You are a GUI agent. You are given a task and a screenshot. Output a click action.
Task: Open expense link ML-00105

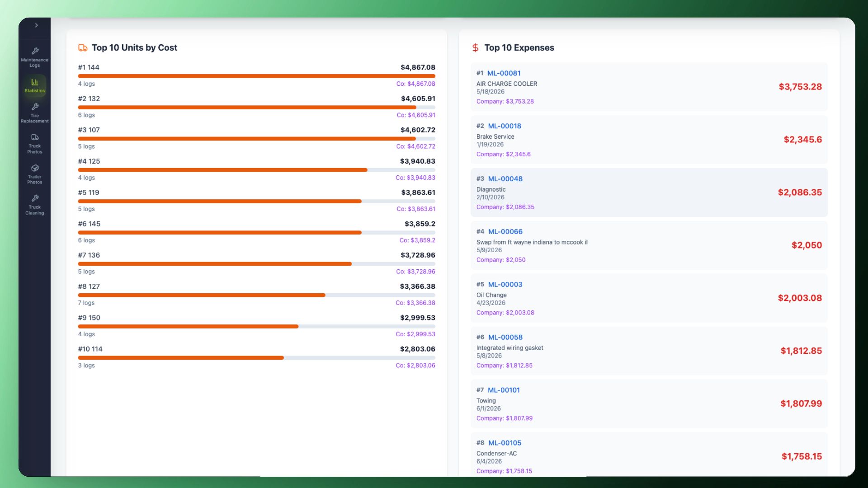[505, 443]
